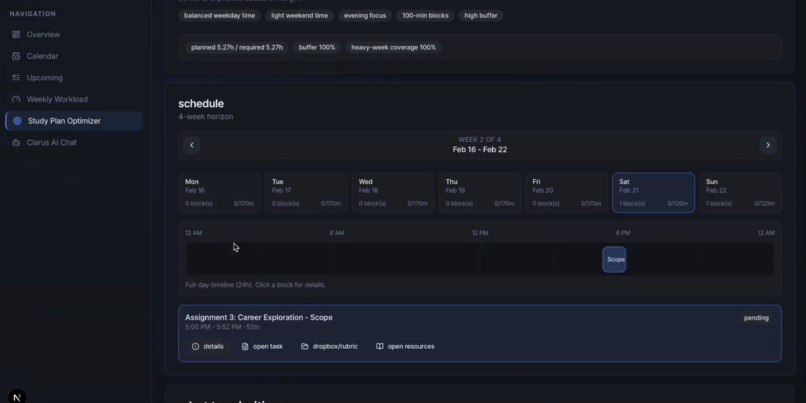The height and width of the screenshot is (403, 806).
Task: Open Clarus AI Chat
Action: tap(74, 142)
